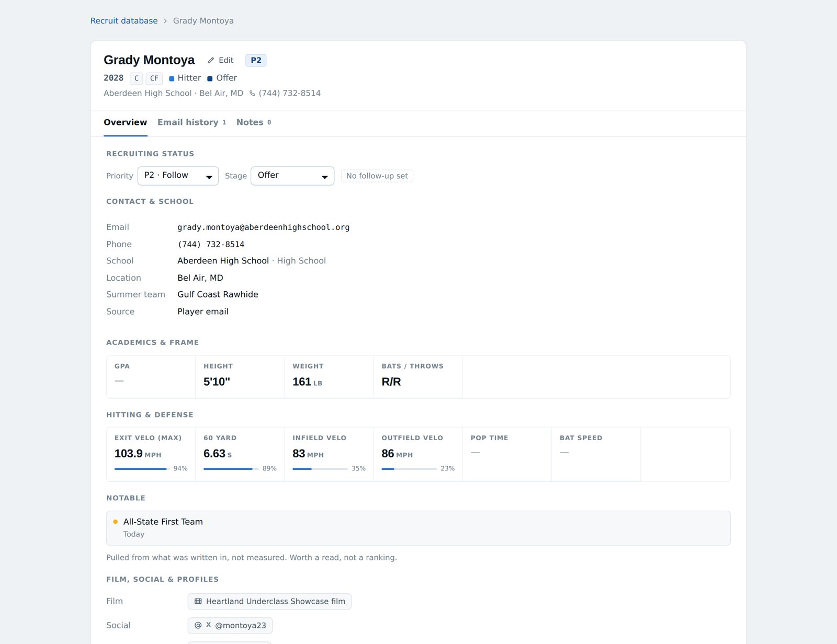Viewport: 837px width, 644px height.
Task: Open the Priority dropdown (P2 · Follow)
Action: (x=178, y=176)
